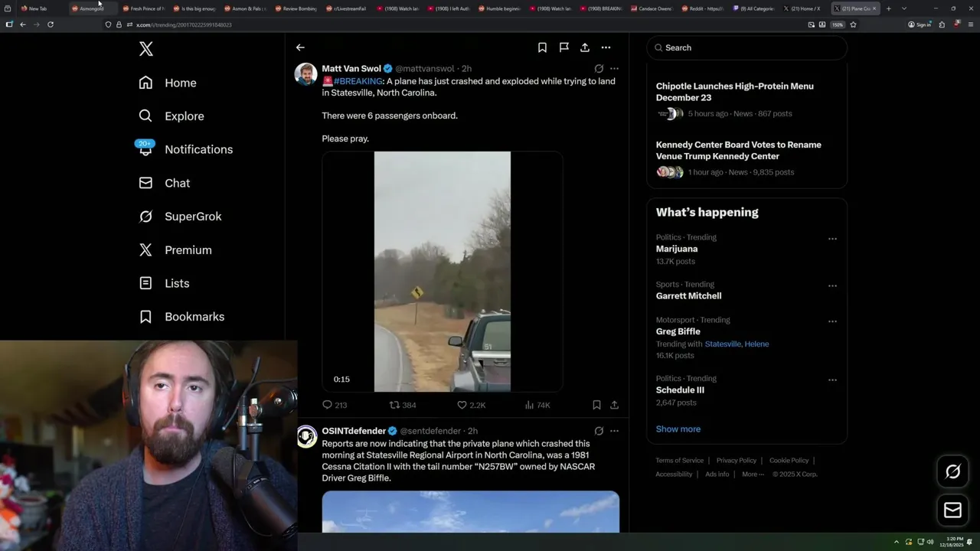
Task: Bookmark Matt Van Swol's post
Action: 596,405
